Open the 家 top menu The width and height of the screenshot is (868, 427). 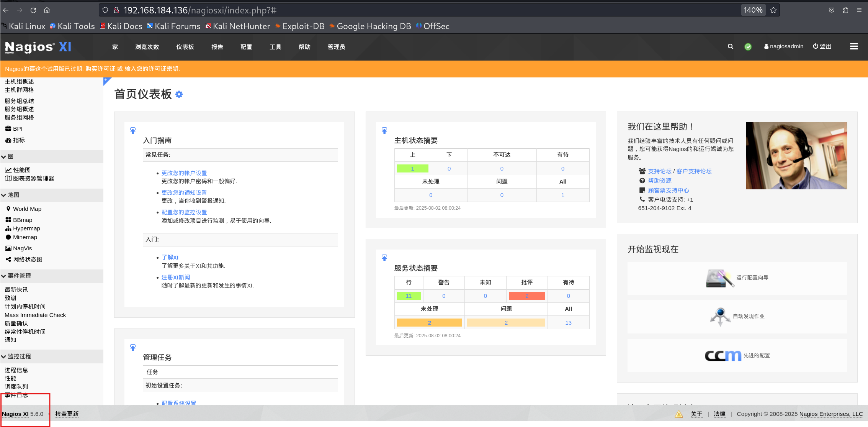point(115,47)
